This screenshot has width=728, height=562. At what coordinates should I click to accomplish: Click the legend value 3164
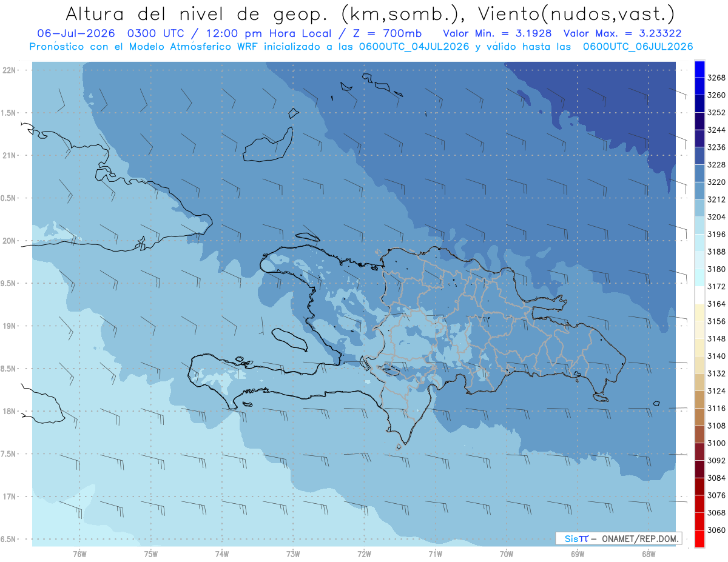(x=716, y=304)
